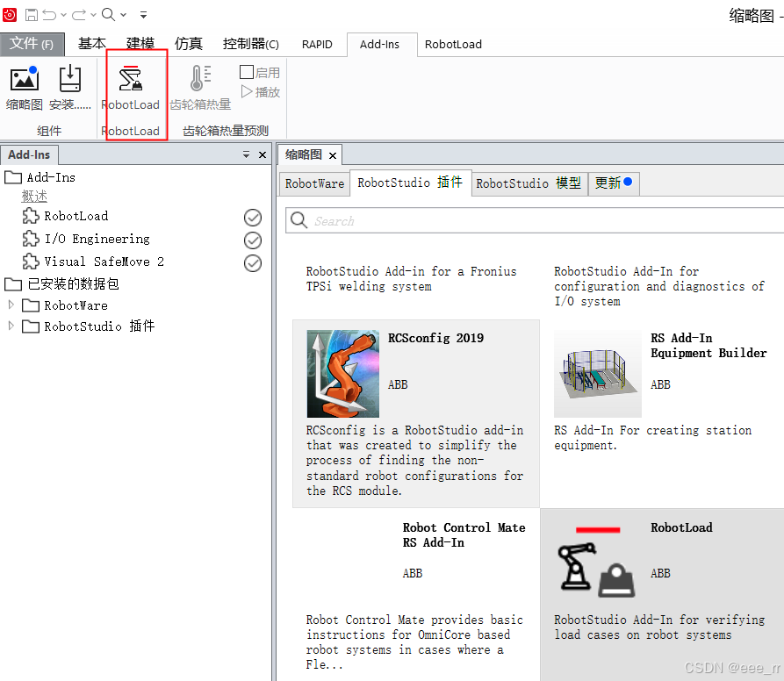784x681 pixels.
Task: Open the RCSconfig 2019 robot thumbnail
Action: 343,374
